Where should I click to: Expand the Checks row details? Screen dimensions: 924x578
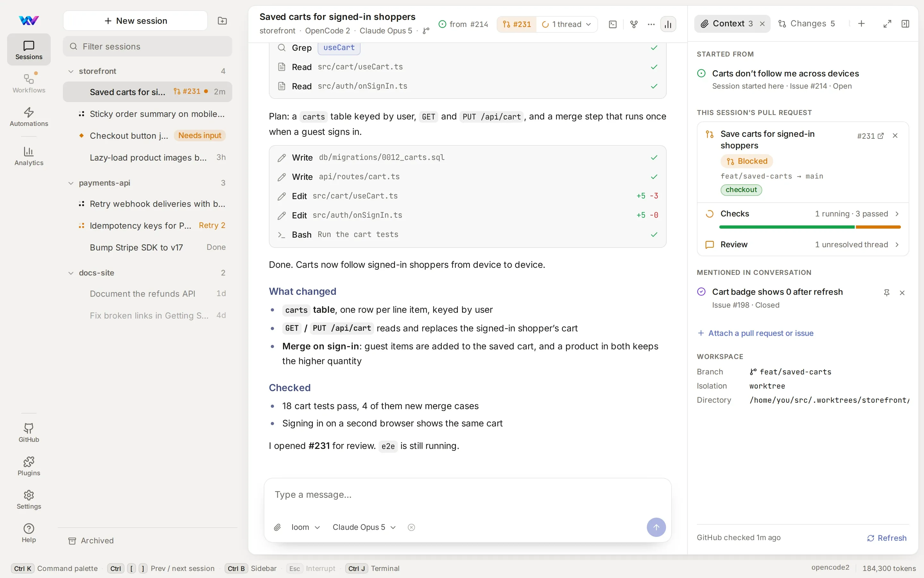(803, 214)
